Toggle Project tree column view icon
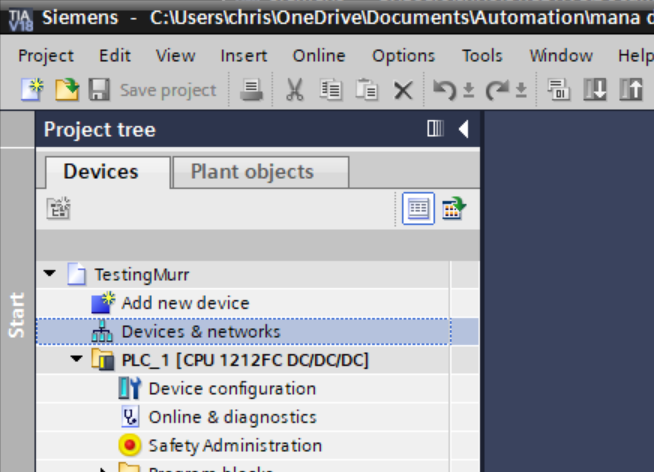The width and height of the screenshot is (654, 472). coord(435,128)
